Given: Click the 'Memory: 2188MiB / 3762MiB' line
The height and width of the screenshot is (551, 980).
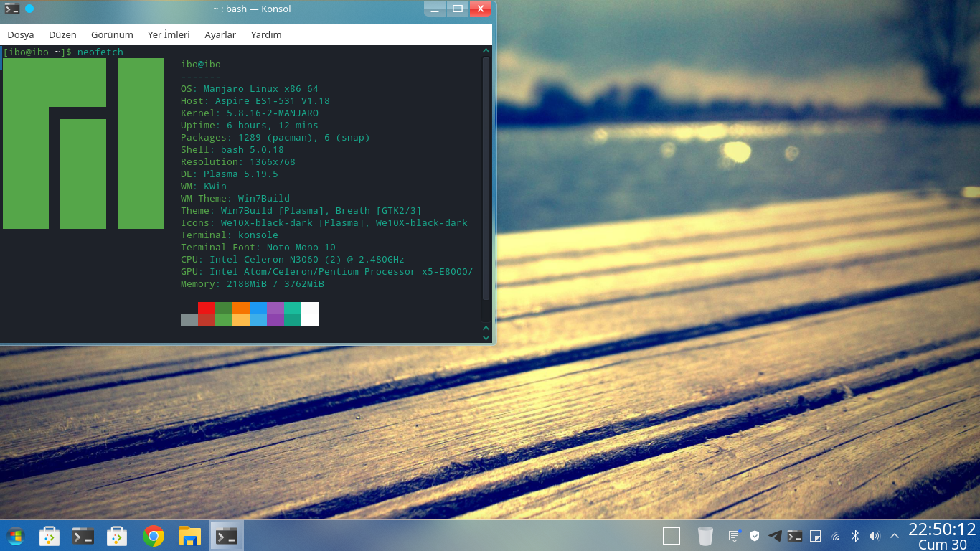Looking at the screenshot, I should coord(253,284).
